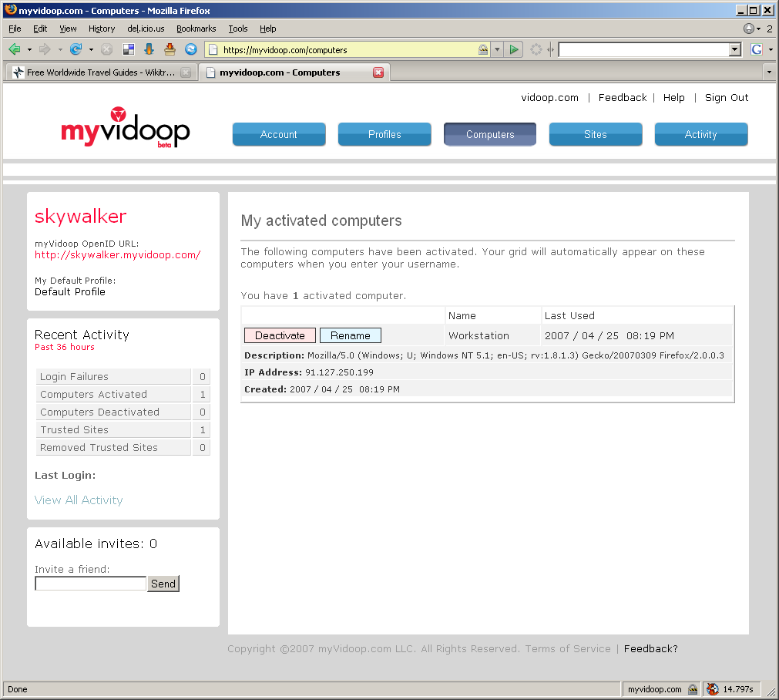Click the skywalker username heading

tap(80, 217)
